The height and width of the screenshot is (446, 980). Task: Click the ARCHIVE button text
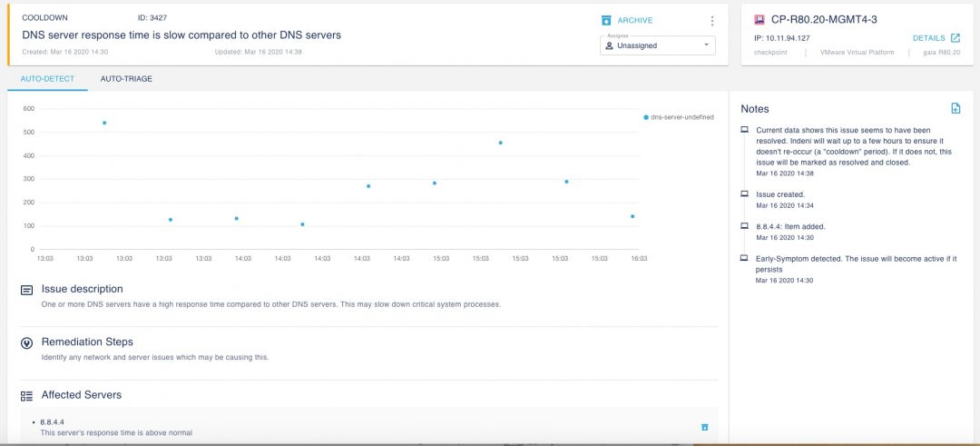(634, 20)
